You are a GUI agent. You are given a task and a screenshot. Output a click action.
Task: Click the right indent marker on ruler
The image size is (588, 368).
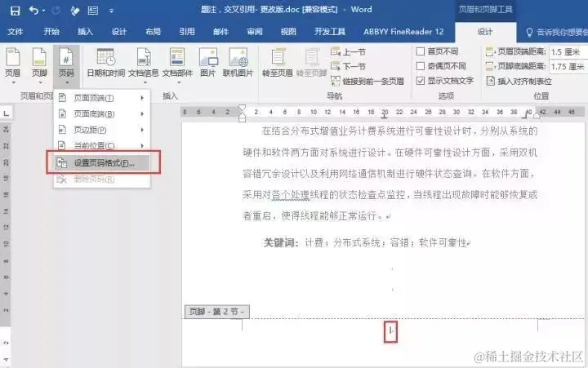[537, 116]
